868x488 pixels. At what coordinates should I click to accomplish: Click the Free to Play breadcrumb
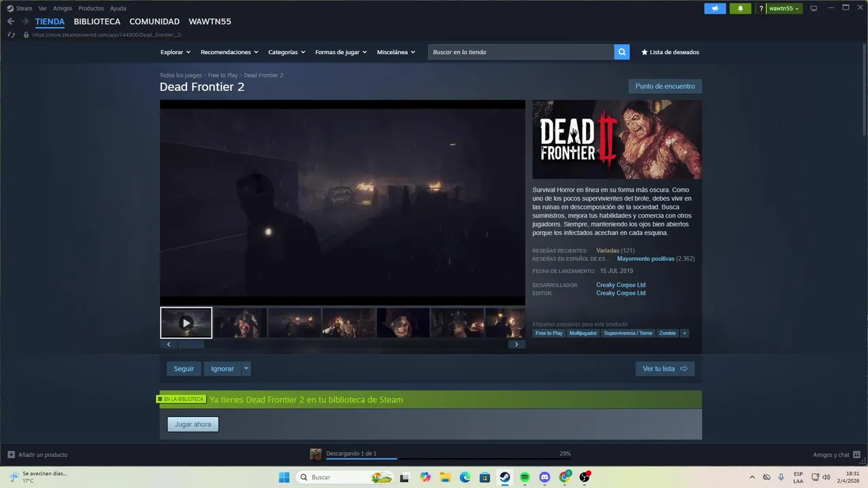(222, 75)
